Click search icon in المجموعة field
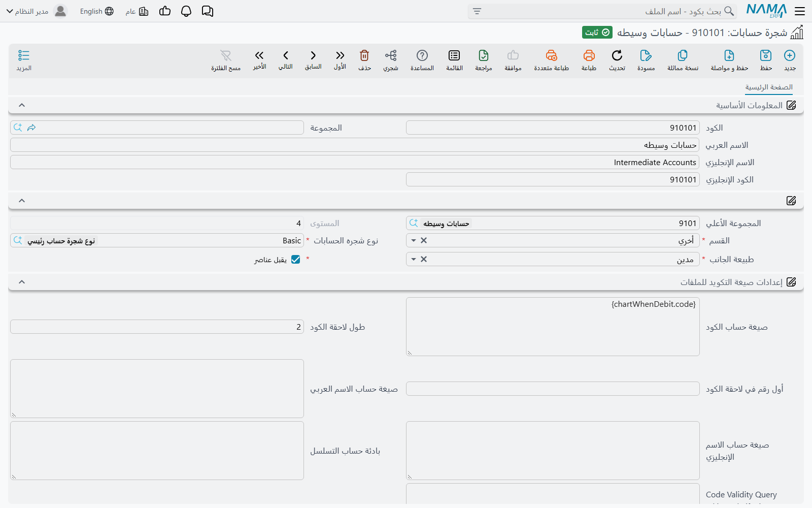The width and height of the screenshot is (812, 508). pyautogui.click(x=18, y=128)
